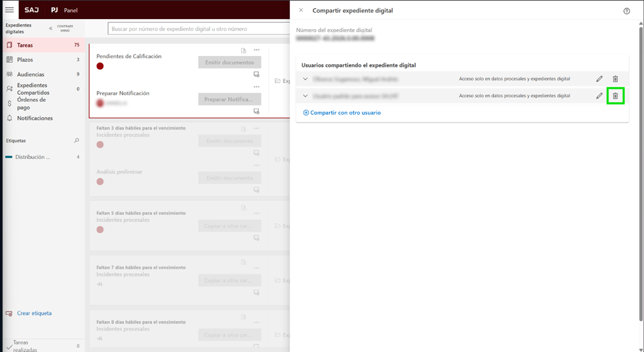
Task: Open the Tareas section
Action: click(x=25, y=45)
